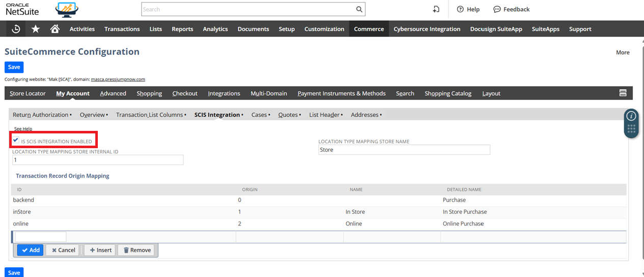Click the Add button
The width and height of the screenshot is (644, 277).
point(31,250)
